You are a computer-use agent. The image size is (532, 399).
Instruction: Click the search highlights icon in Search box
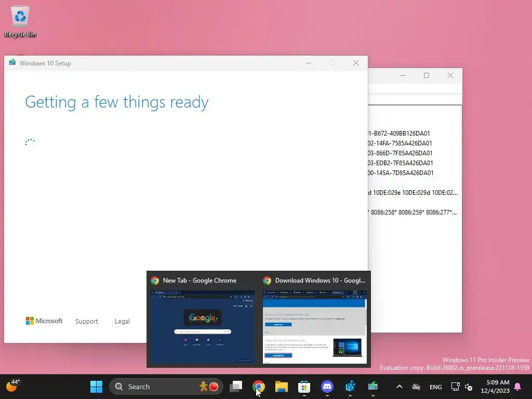tap(209, 387)
